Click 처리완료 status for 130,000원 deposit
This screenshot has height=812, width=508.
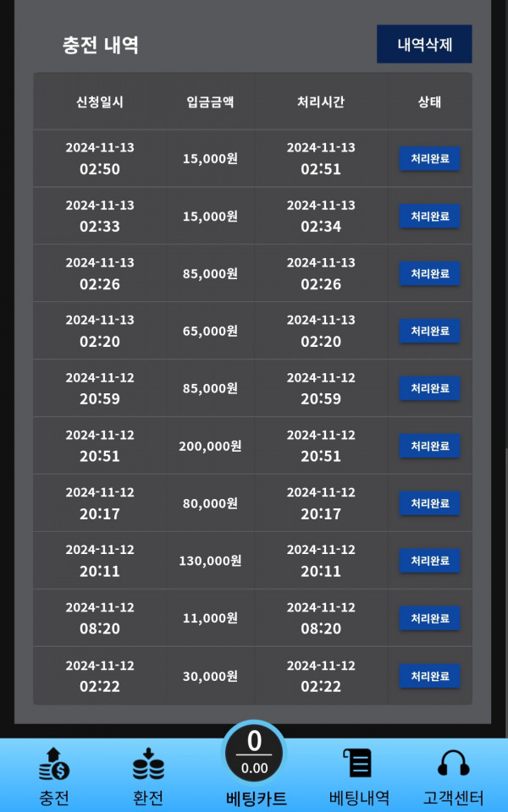tap(429, 561)
